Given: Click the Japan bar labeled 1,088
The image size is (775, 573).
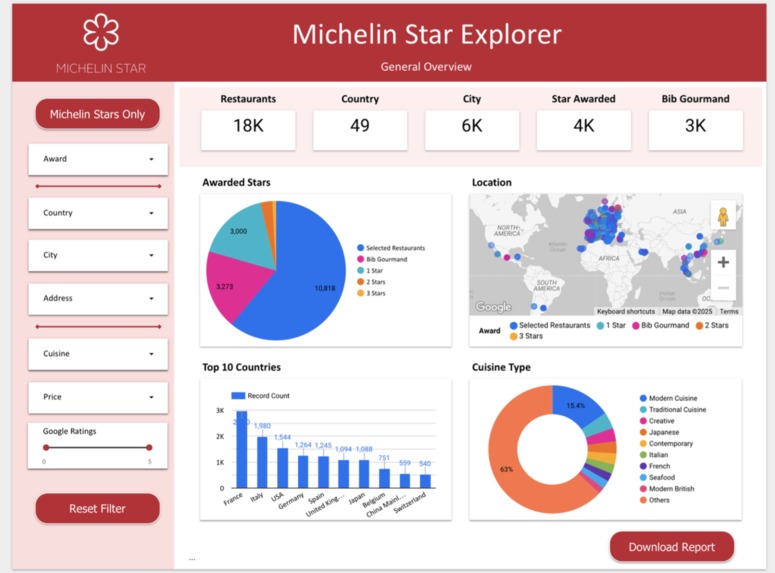Looking at the screenshot, I should (x=364, y=474).
